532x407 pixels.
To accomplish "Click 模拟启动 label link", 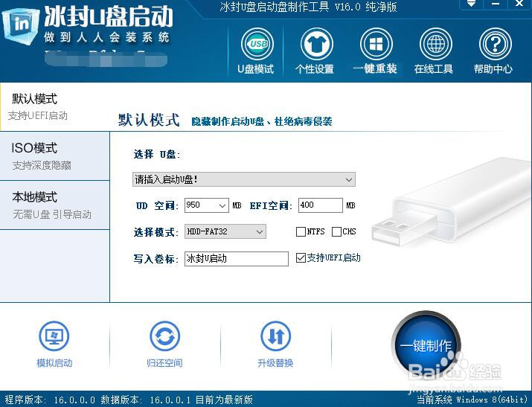I will point(54,363).
